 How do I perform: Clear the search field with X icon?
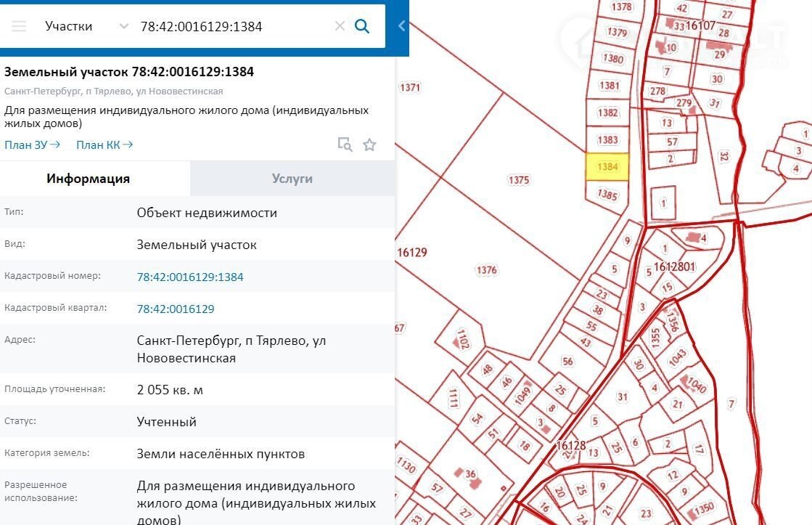click(340, 26)
